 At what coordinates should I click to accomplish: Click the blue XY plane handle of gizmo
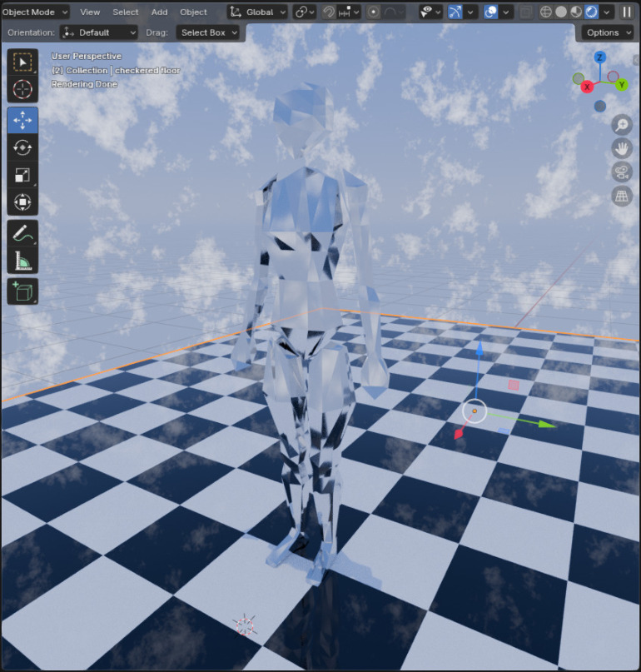[504, 431]
